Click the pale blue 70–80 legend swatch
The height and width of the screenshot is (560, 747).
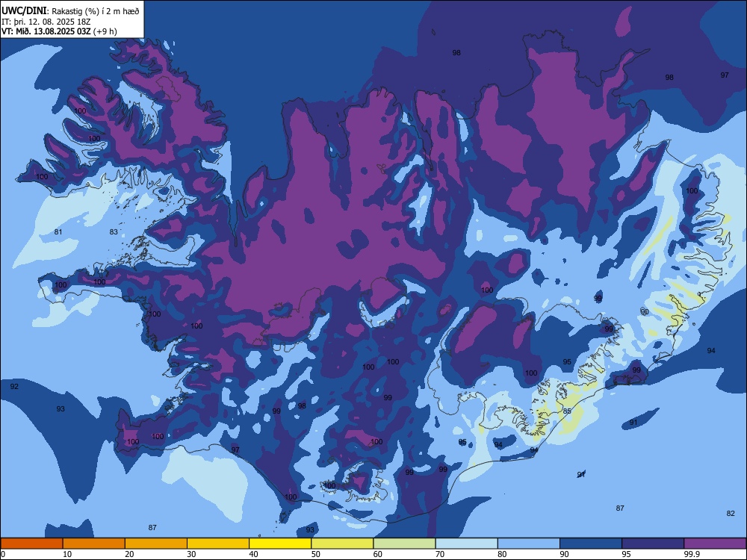[466, 544]
